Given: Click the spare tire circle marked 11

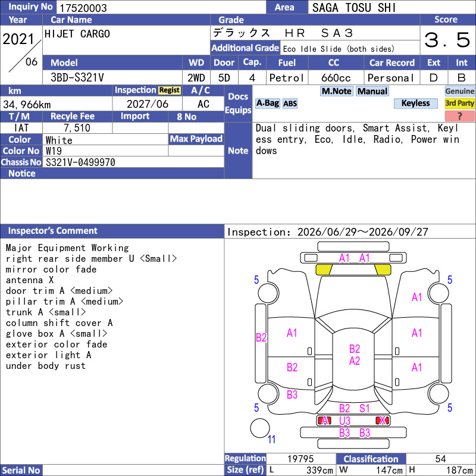Looking at the screenshot, I should [260, 428].
